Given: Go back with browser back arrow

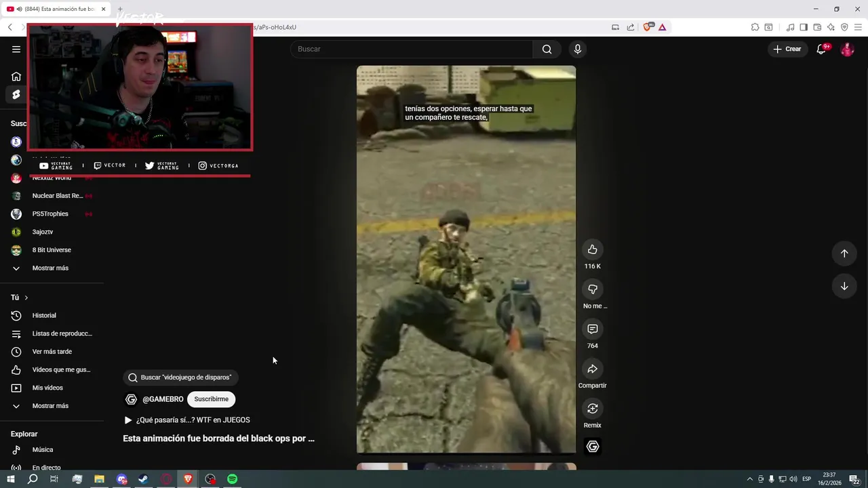Looking at the screenshot, I should (9, 27).
